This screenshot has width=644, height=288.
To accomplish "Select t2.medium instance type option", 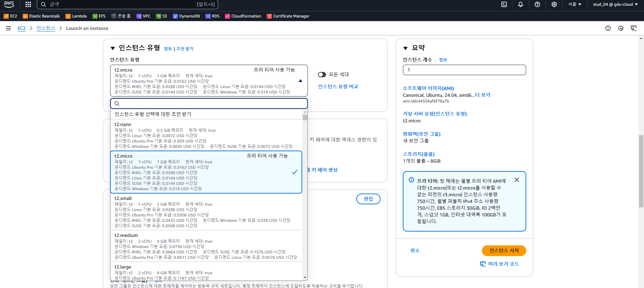I will (x=206, y=246).
